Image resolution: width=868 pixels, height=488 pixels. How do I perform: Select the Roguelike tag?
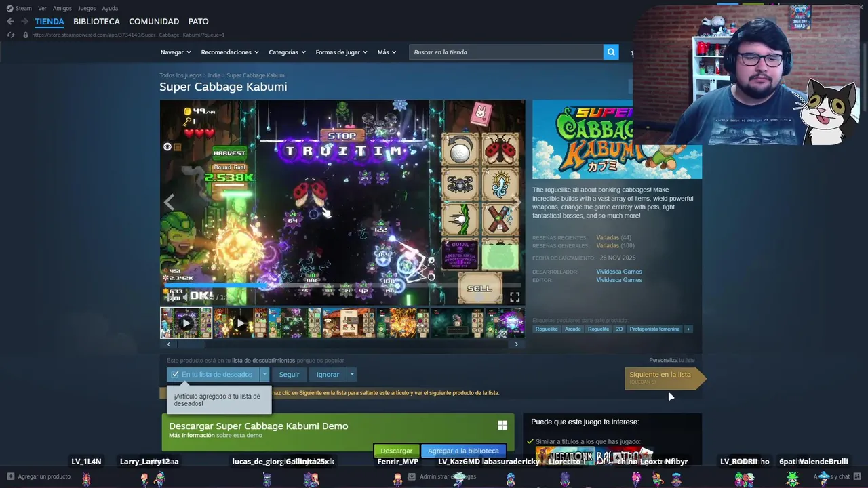547,329
